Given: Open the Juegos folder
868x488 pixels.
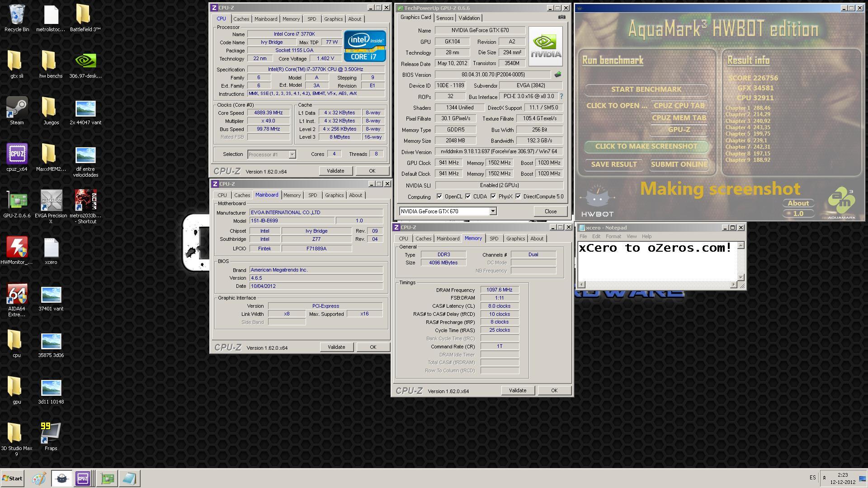Looking at the screenshot, I should point(51,111).
